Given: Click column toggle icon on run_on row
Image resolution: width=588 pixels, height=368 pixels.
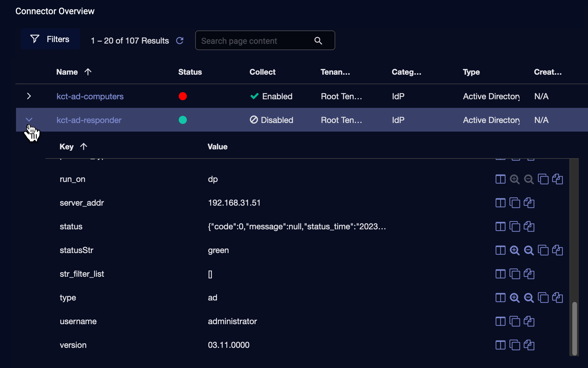Looking at the screenshot, I should tap(500, 179).
